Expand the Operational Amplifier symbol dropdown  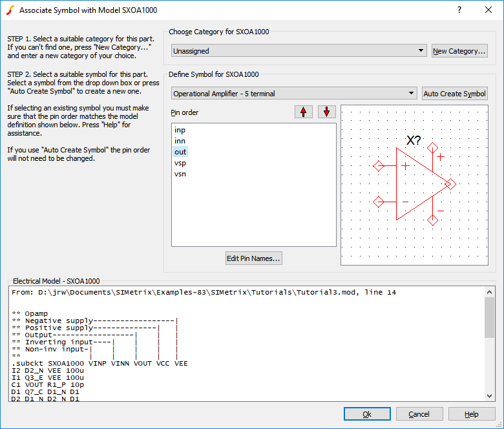click(294, 94)
